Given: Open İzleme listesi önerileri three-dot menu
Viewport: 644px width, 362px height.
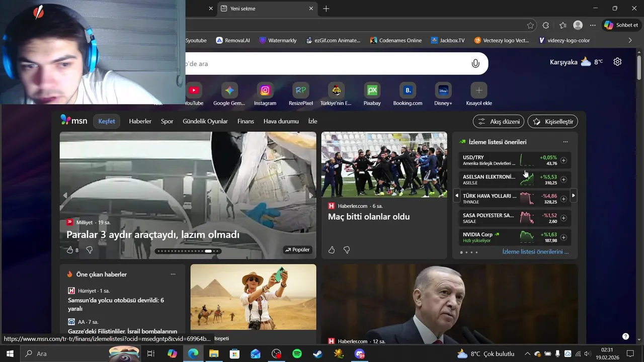Looking at the screenshot, I should [566, 142].
